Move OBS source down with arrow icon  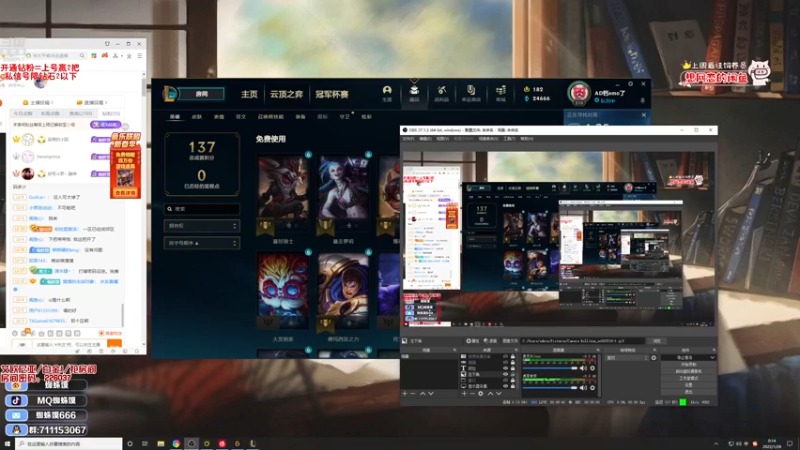click(498, 393)
